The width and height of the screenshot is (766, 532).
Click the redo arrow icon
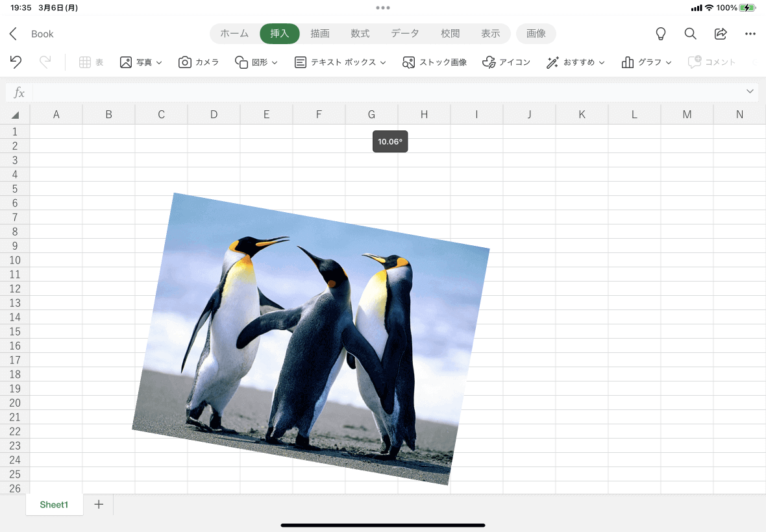click(45, 62)
